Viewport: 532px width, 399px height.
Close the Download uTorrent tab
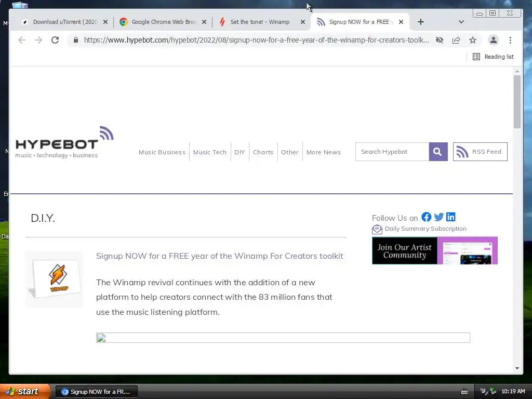coord(105,22)
